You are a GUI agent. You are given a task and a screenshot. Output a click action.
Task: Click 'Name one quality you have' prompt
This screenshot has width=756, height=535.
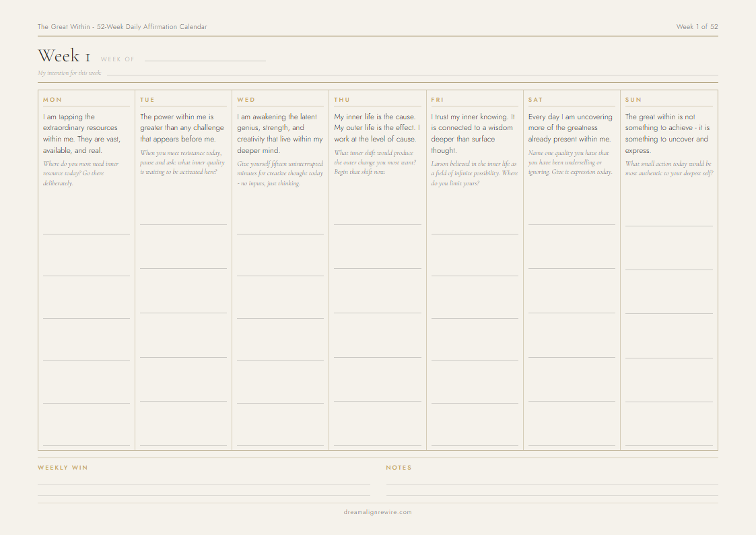(570, 162)
